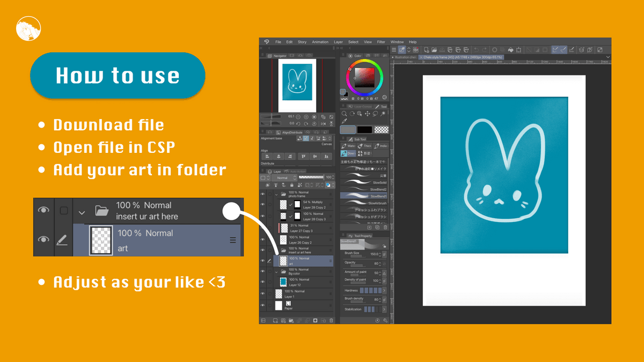Click the delete layer trash icon
Viewport: 644px width, 362px height.
coord(331,320)
